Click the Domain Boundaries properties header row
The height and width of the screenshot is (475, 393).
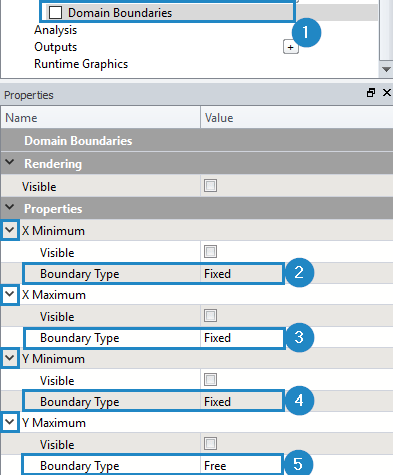pyautogui.click(x=197, y=141)
